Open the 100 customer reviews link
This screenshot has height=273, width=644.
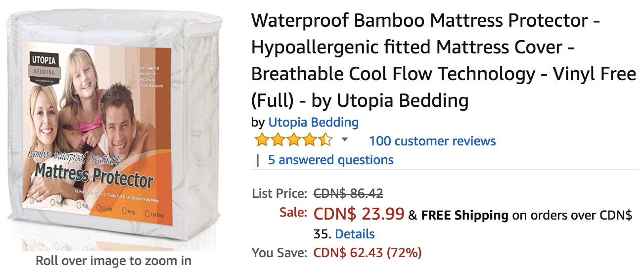pyautogui.click(x=432, y=141)
